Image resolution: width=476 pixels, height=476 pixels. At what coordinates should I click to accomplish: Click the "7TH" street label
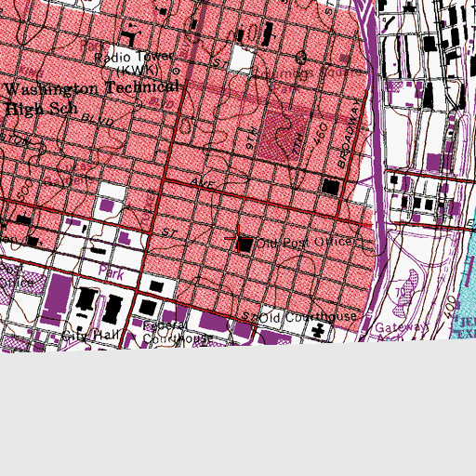(297, 144)
